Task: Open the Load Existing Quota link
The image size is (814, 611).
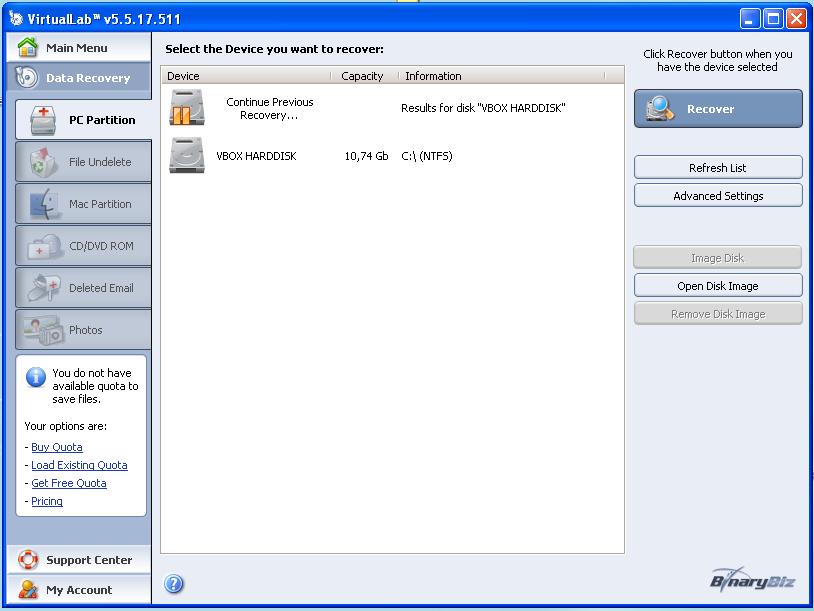Action: pos(79,465)
